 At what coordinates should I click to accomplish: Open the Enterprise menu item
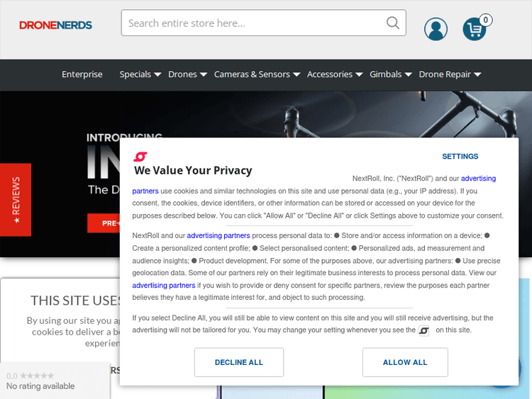point(82,74)
